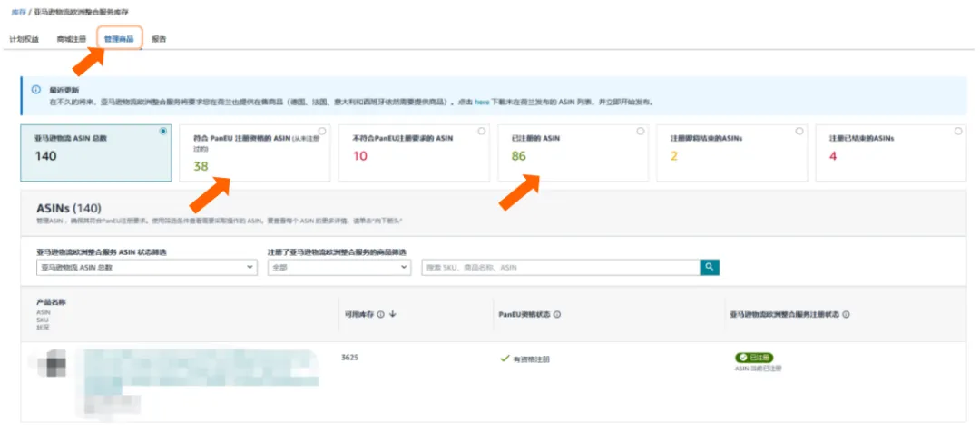
Task: Sort by 可用库存 using the down arrow
Action: point(393,314)
